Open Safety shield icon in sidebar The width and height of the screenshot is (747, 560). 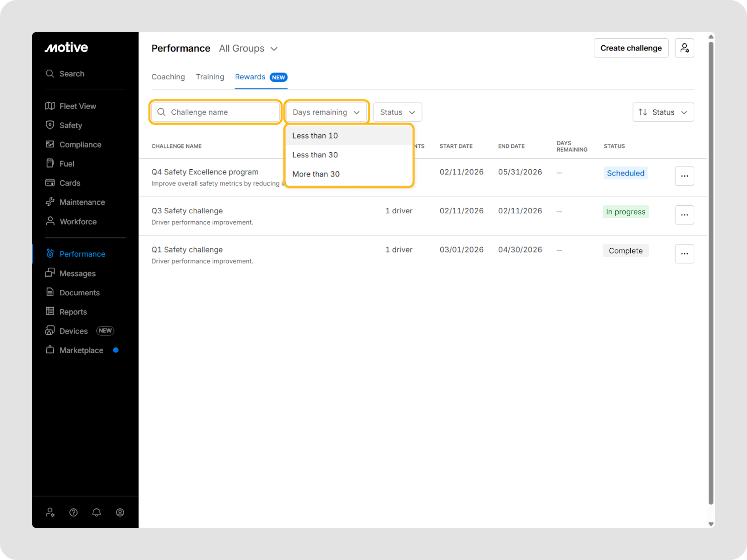click(x=50, y=125)
